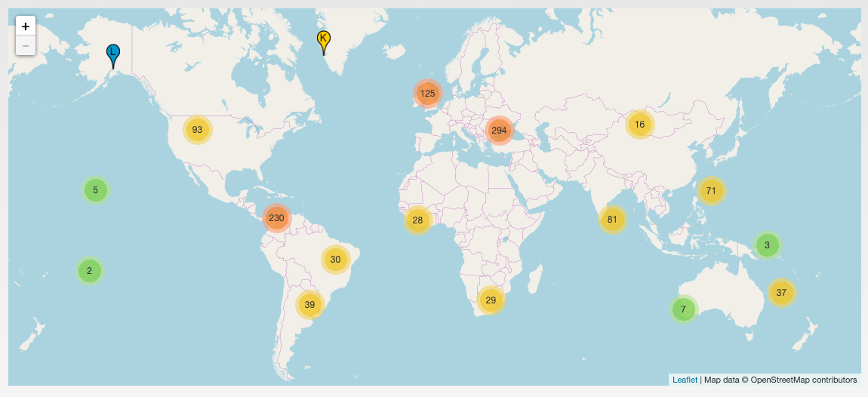Click the green cluster labeled 2
868x397 pixels.
pos(90,271)
